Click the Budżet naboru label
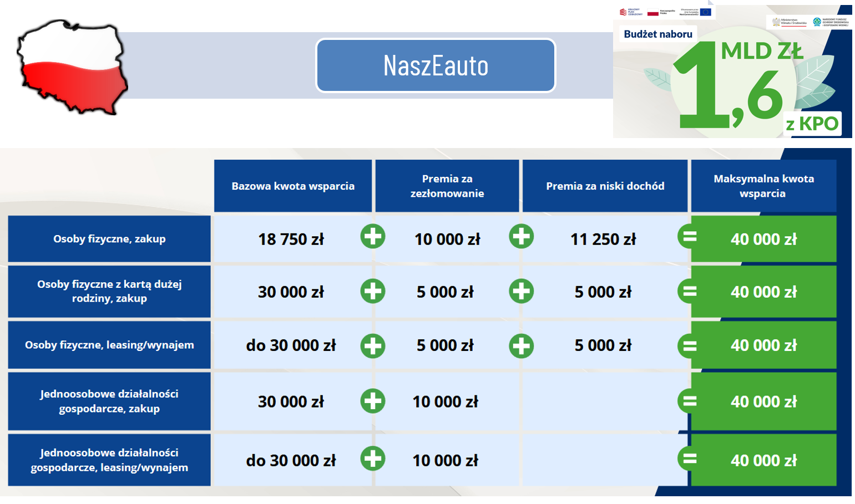This screenshot has height=504, width=855. click(658, 34)
